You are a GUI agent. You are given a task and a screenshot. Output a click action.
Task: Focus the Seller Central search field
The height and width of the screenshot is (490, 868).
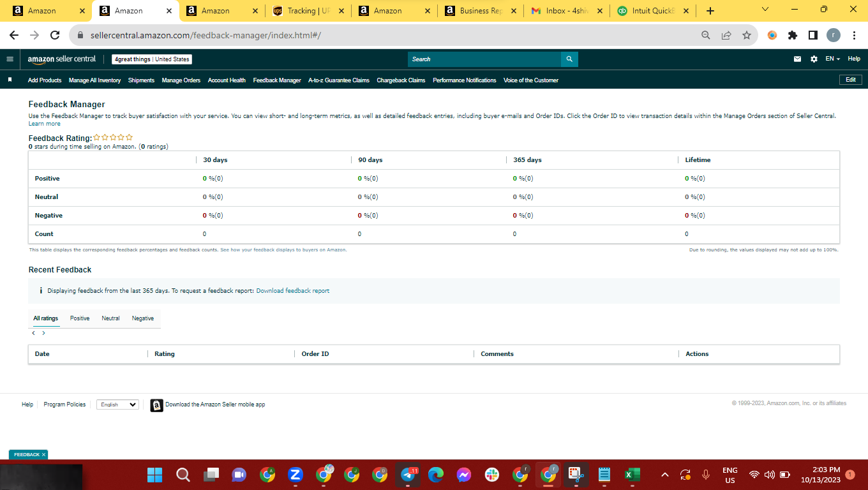484,59
